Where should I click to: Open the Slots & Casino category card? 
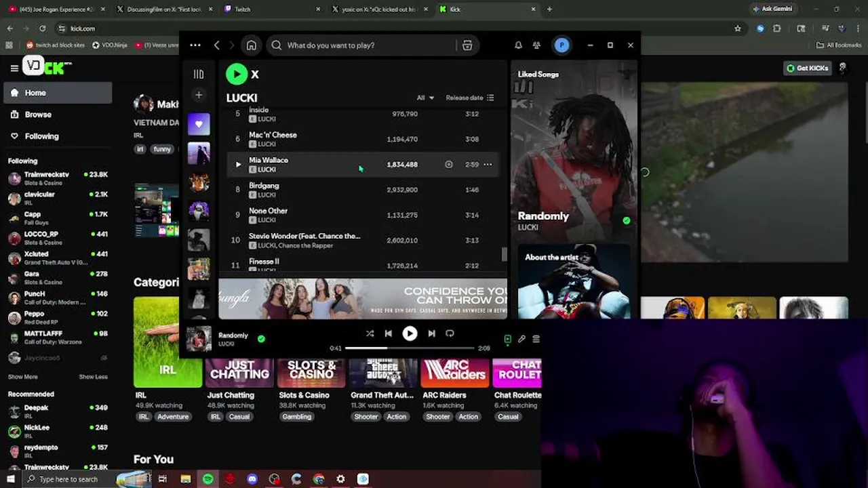click(311, 373)
